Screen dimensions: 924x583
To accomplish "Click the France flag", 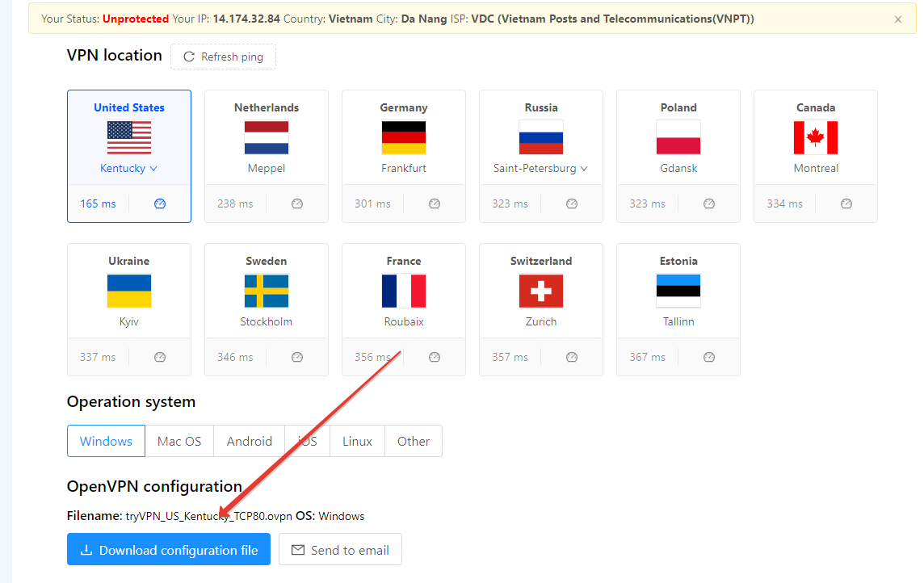I will pyautogui.click(x=404, y=291).
